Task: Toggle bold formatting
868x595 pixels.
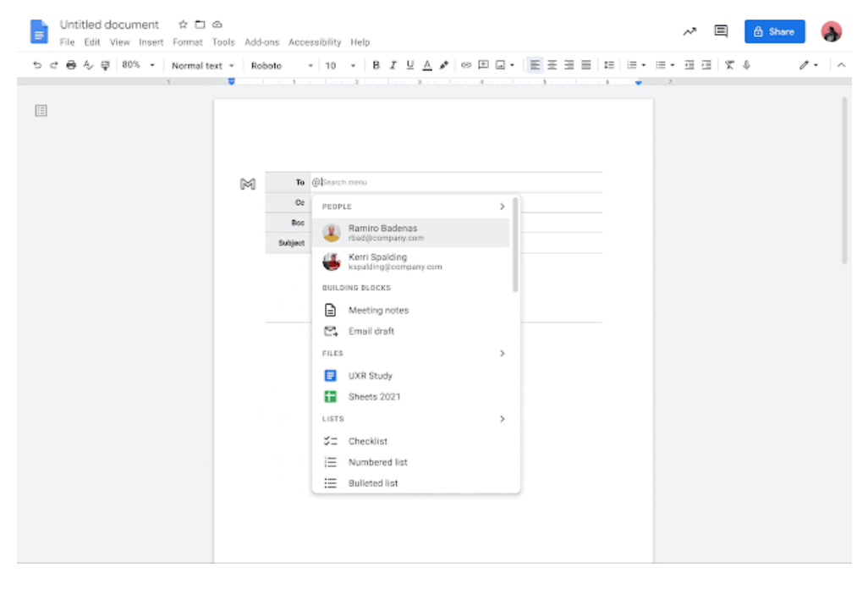Action: (376, 65)
